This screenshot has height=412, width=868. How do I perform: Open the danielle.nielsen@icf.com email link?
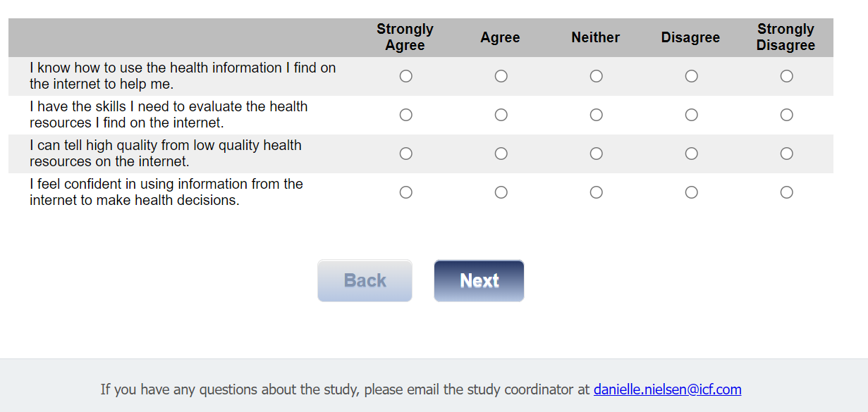pos(667,389)
